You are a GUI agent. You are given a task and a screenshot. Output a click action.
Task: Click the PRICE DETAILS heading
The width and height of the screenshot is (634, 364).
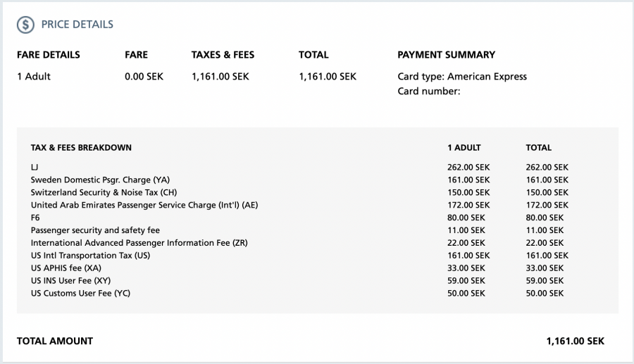(x=77, y=25)
